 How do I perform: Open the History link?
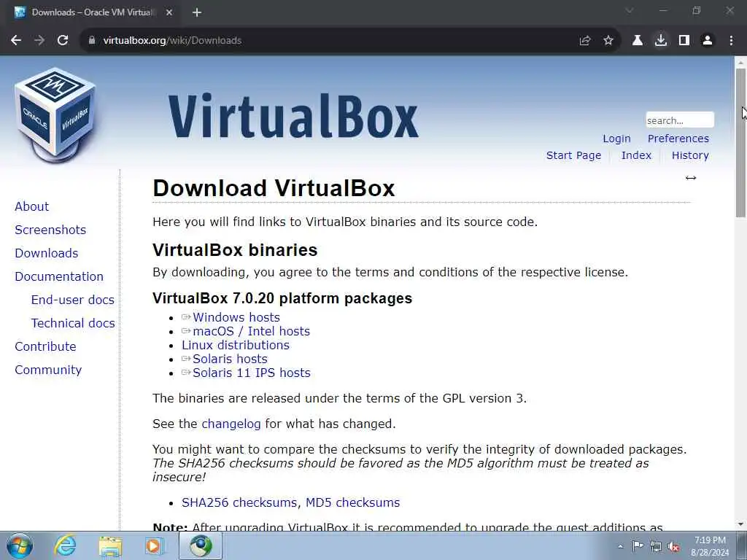[x=690, y=155]
